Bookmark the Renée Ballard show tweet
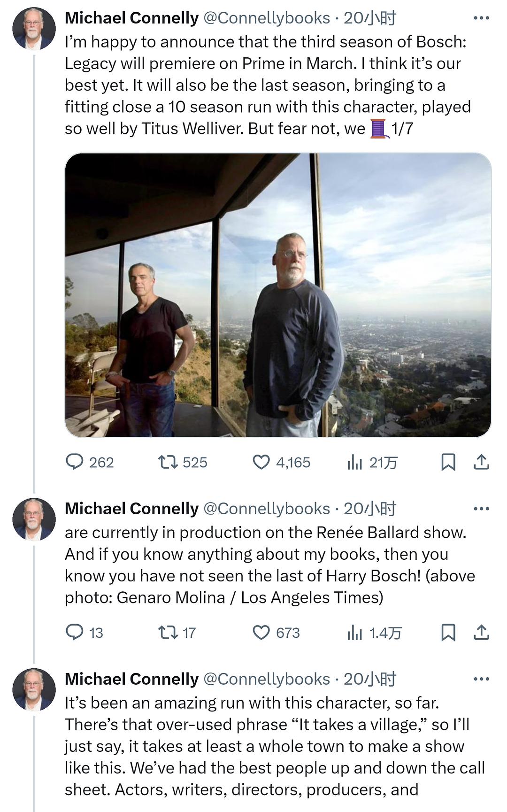This screenshot has height=812, width=507. [x=448, y=632]
